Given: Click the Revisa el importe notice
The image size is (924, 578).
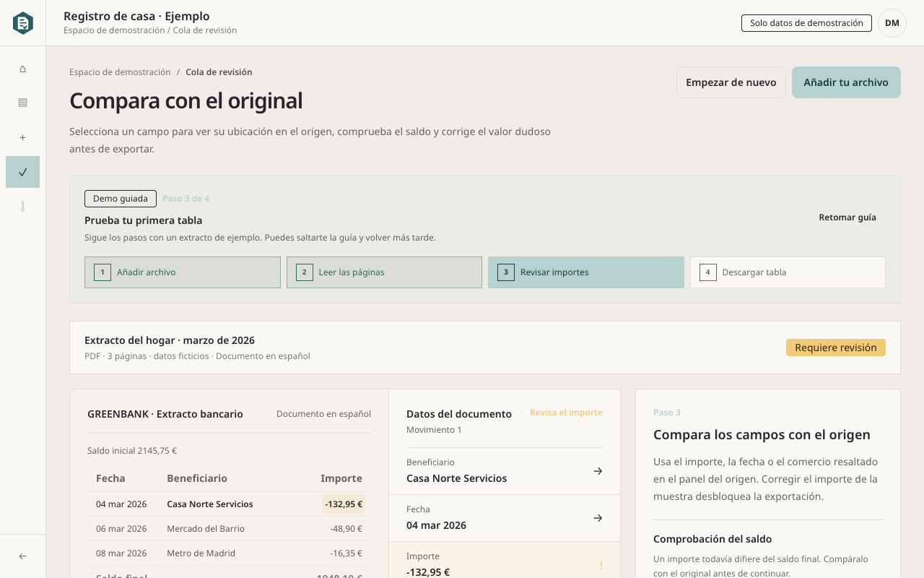Looking at the screenshot, I should (x=566, y=413).
